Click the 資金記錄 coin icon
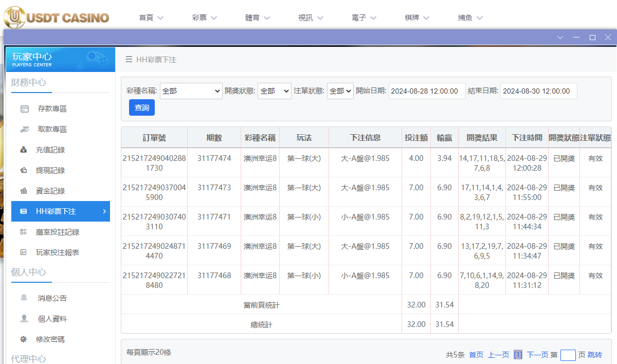The height and width of the screenshot is (364, 617). [24, 191]
